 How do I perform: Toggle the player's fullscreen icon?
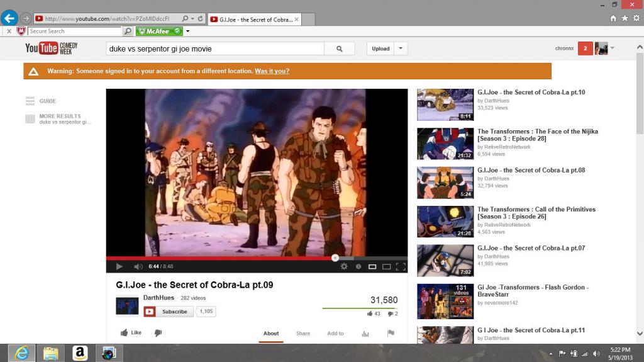401,266
